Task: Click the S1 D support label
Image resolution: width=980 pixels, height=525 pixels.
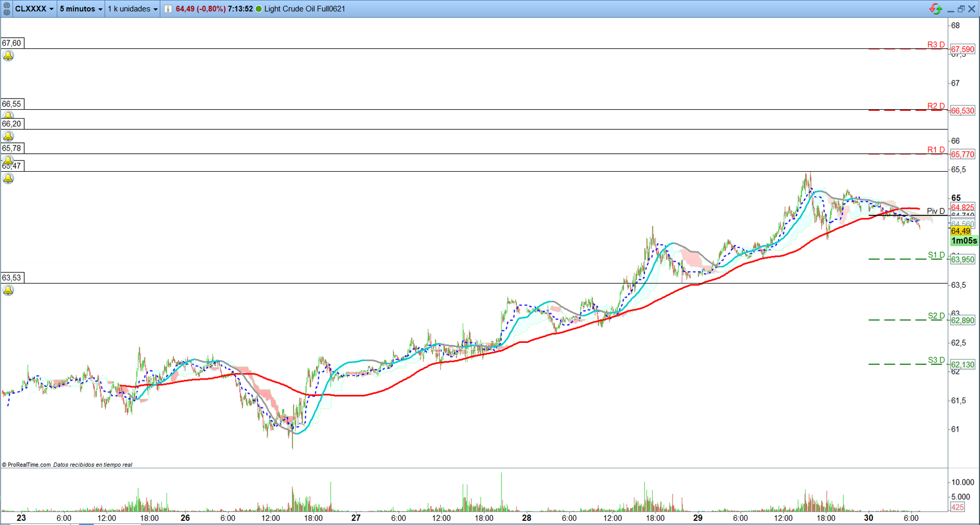Action: (x=936, y=255)
